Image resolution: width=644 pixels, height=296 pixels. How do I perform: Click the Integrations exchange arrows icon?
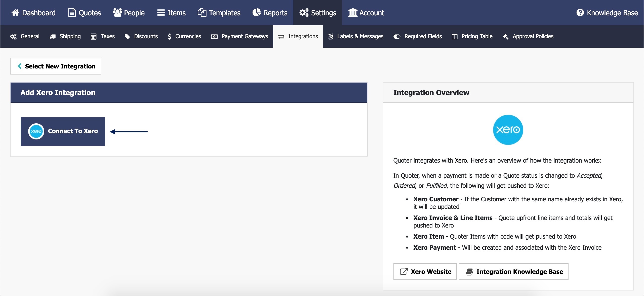[x=281, y=37]
